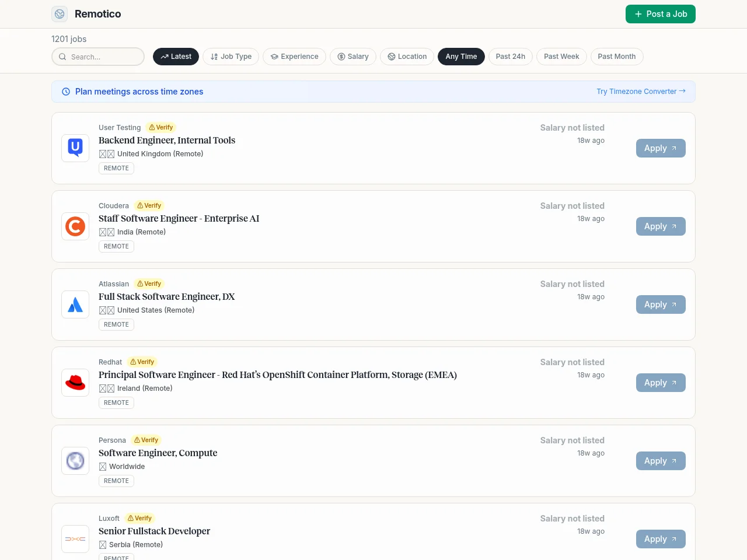Click the magnifier icon in search box

62,57
